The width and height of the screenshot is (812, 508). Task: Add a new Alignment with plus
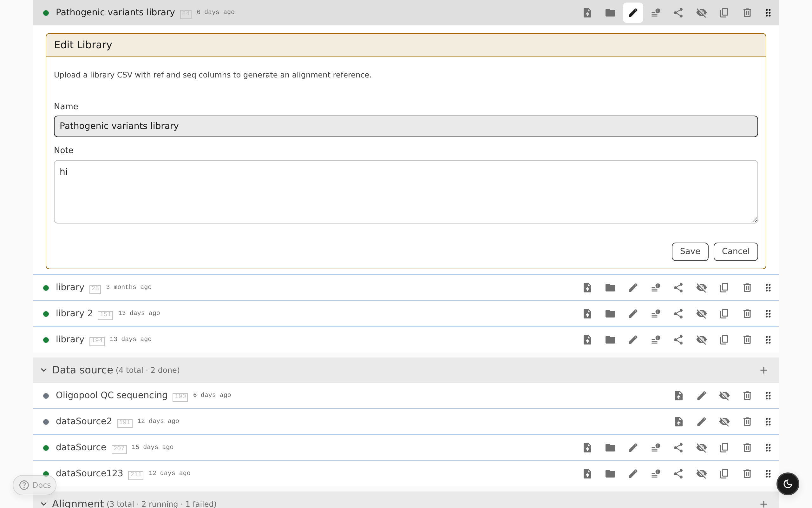pyautogui.click(x=764, y=504)
